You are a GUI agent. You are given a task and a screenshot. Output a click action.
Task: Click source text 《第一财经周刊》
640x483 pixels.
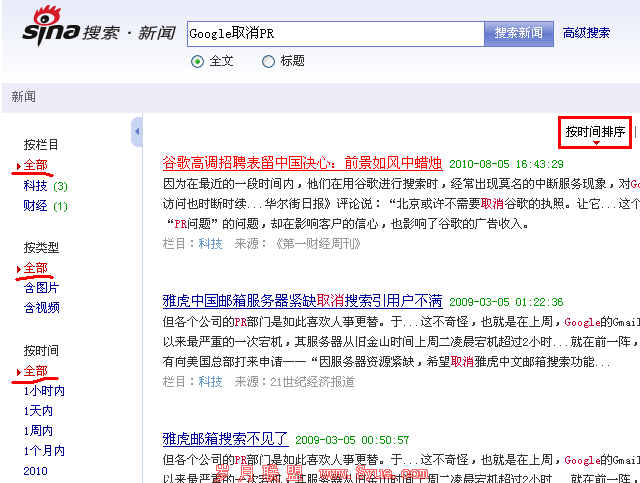click(316, 244)
